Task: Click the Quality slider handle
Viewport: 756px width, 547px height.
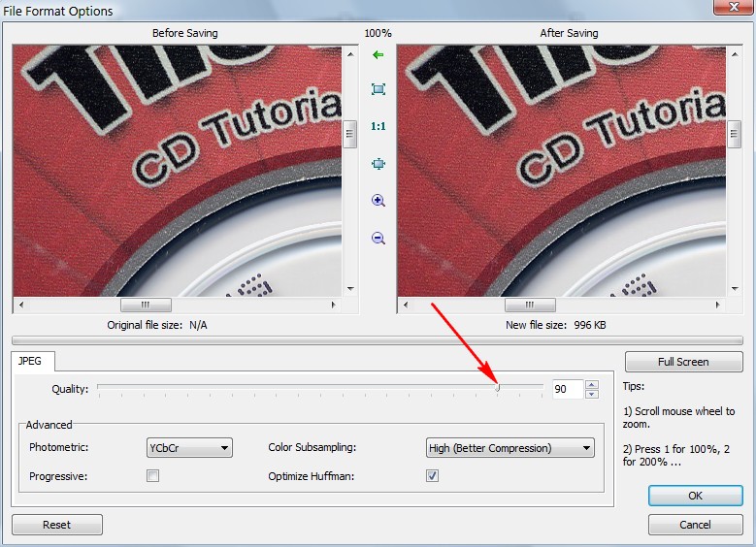Action: [x=498, y=388]
